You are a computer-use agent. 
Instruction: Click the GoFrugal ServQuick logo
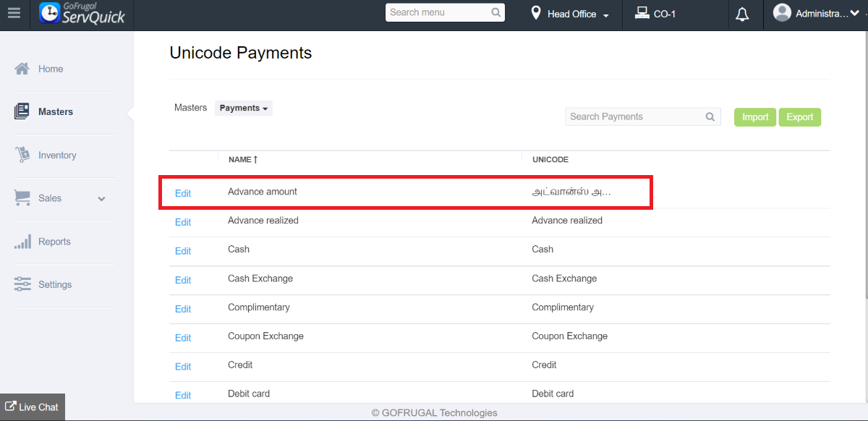[x=82, y=14]
